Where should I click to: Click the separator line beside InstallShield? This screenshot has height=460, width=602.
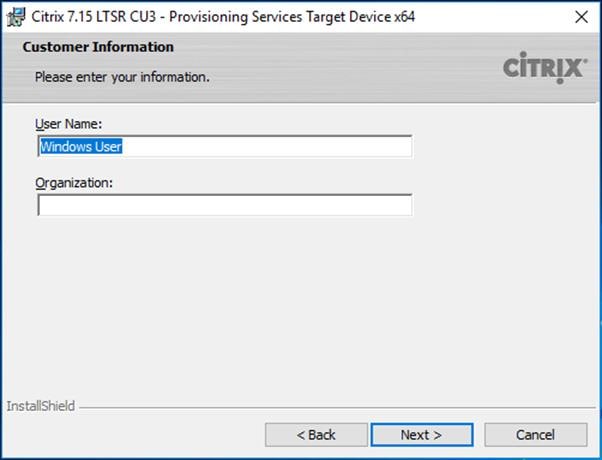tap(337, 407)
